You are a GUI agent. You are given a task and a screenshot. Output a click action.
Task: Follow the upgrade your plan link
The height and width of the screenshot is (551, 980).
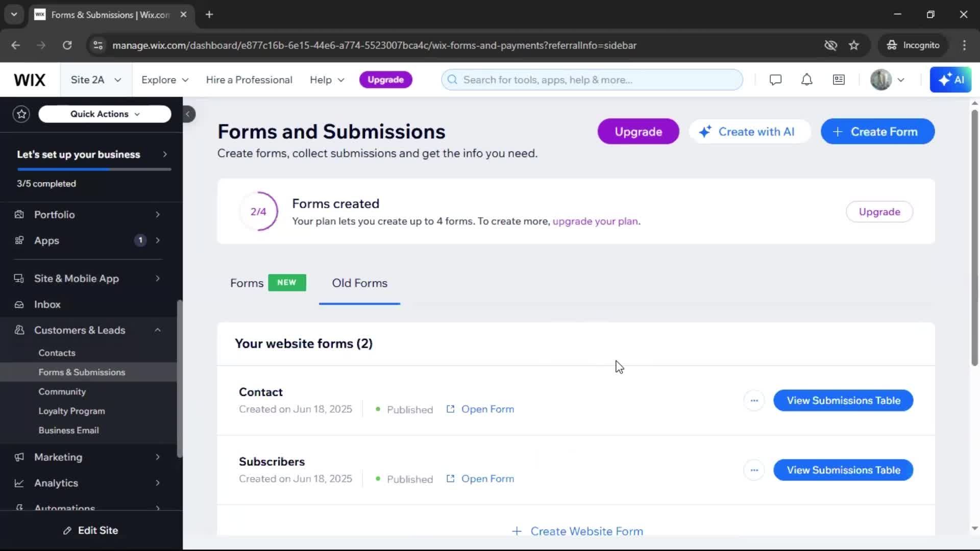pyautogui.click(x=595, y=221)
